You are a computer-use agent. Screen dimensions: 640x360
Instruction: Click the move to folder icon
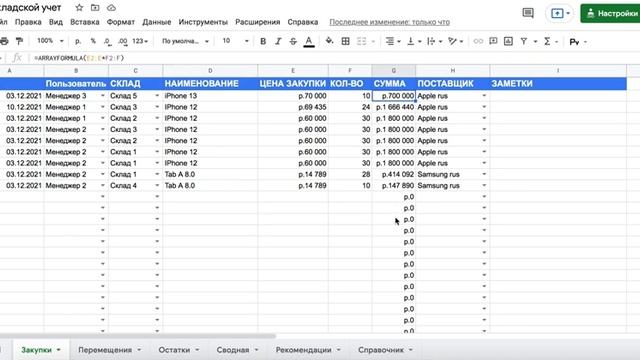(x=95, y=8)
